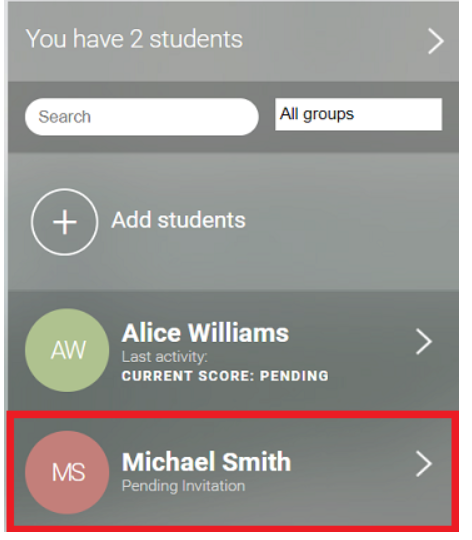Click the 'You have 2 students' heading
The image size is (472, 540).
(x=134, y=39)
